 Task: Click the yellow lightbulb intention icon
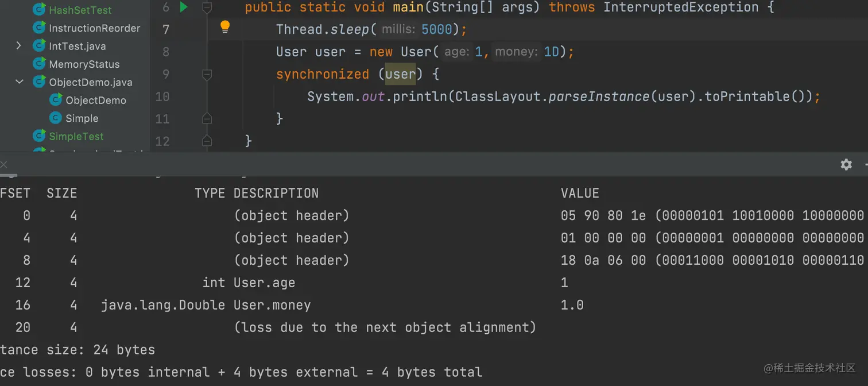(225, 26)
